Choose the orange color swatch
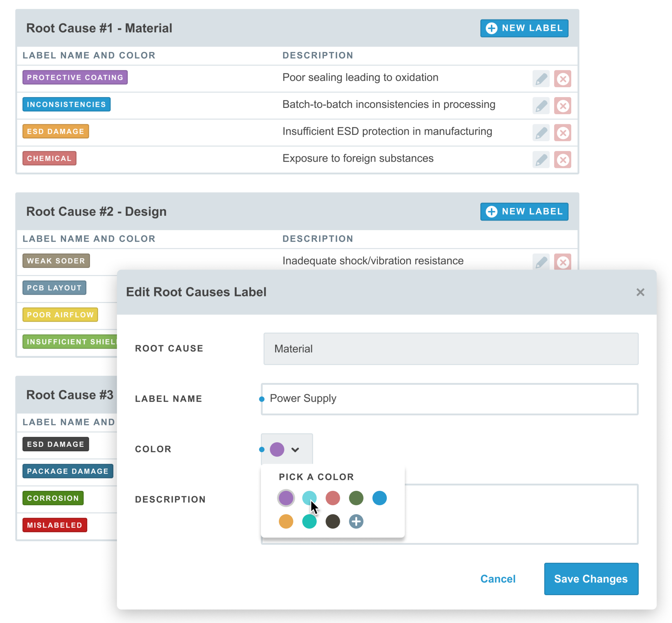The height and width of the screenshot is (623, 672). [x=286, y=521]
